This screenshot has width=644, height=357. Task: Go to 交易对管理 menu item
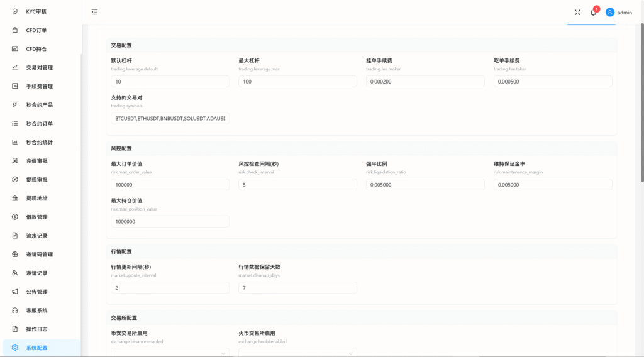click(x=39, y=68)
